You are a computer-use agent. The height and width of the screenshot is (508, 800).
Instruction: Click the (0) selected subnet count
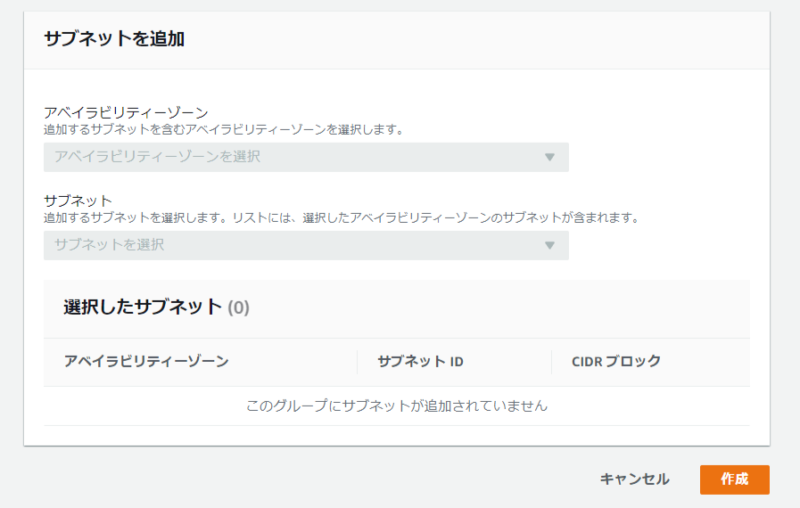coord(238,308)
